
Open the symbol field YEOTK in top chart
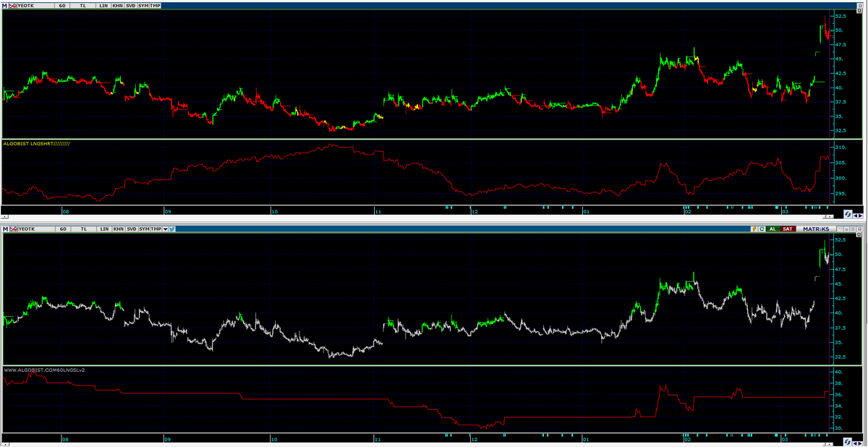35,6
